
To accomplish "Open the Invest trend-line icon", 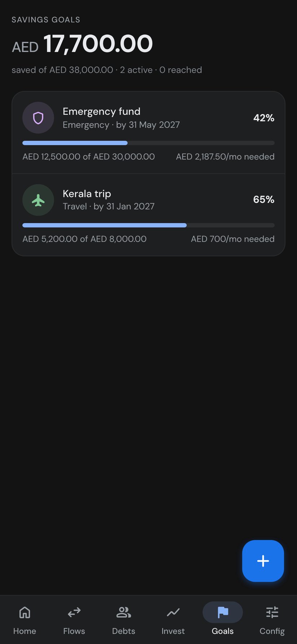I will [x=173, y=612].
